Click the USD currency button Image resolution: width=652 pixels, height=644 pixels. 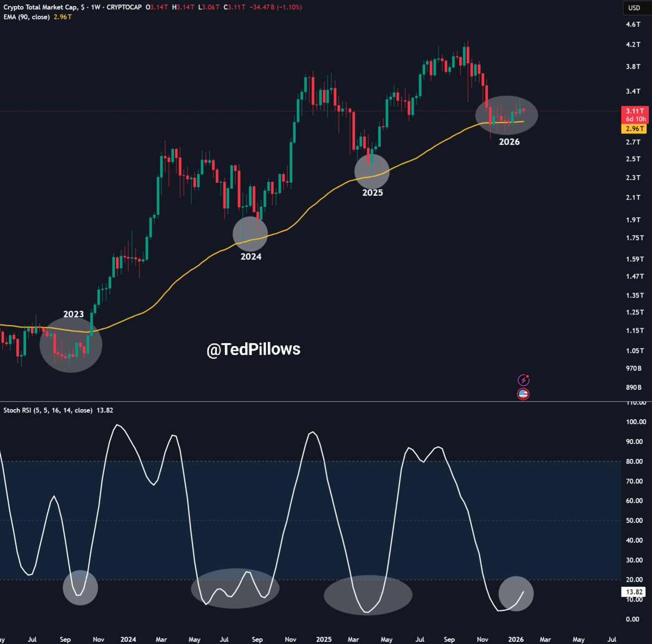(x=634, y=8)
